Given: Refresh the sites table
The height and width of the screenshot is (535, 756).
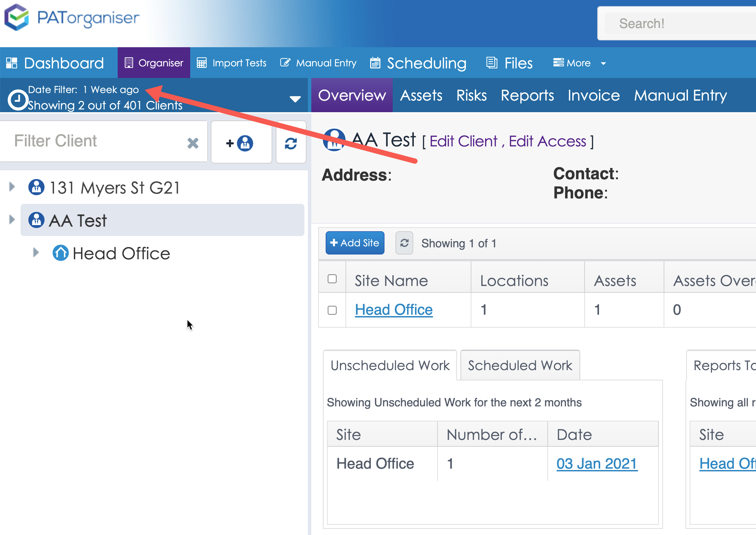Looking at the screenshot, I should tap(404, 243).
